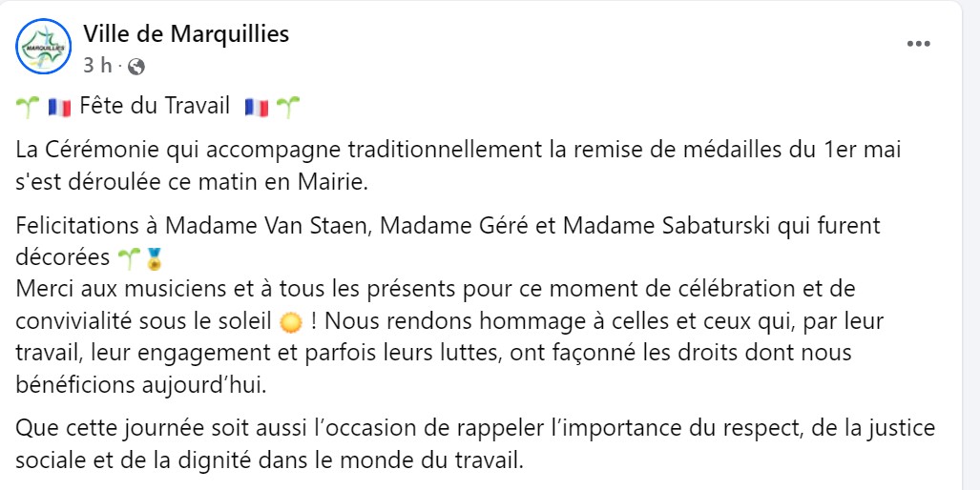Open the post via the '3 h' timestamp
Image resolution: width=980 pixels, height=490 pixels.
tap(97, 66)
